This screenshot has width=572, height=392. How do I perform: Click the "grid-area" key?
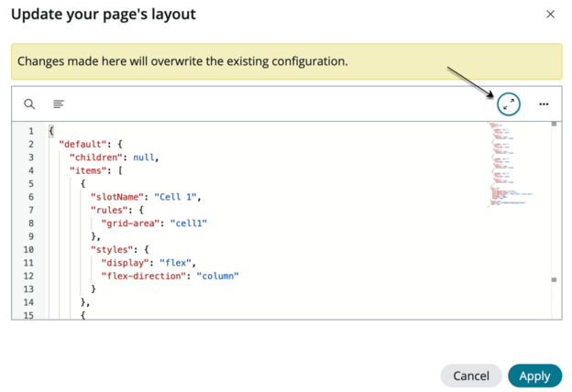[x=130, y=223]
